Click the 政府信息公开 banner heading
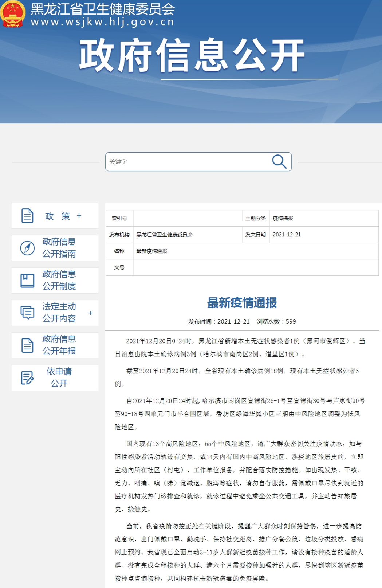 pyautogui.click(x=192, y=56)
